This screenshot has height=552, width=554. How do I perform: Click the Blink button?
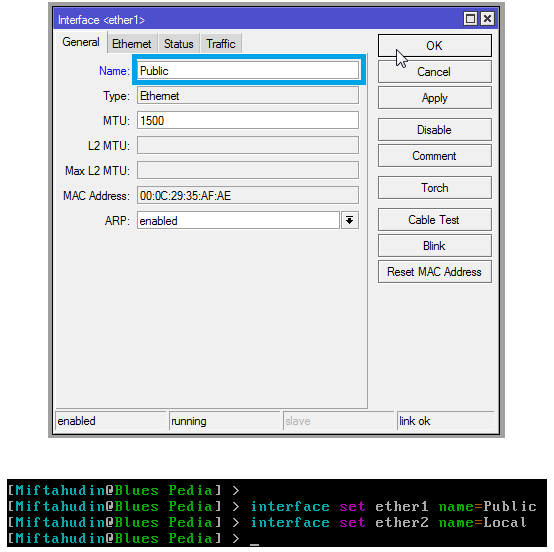435,246
